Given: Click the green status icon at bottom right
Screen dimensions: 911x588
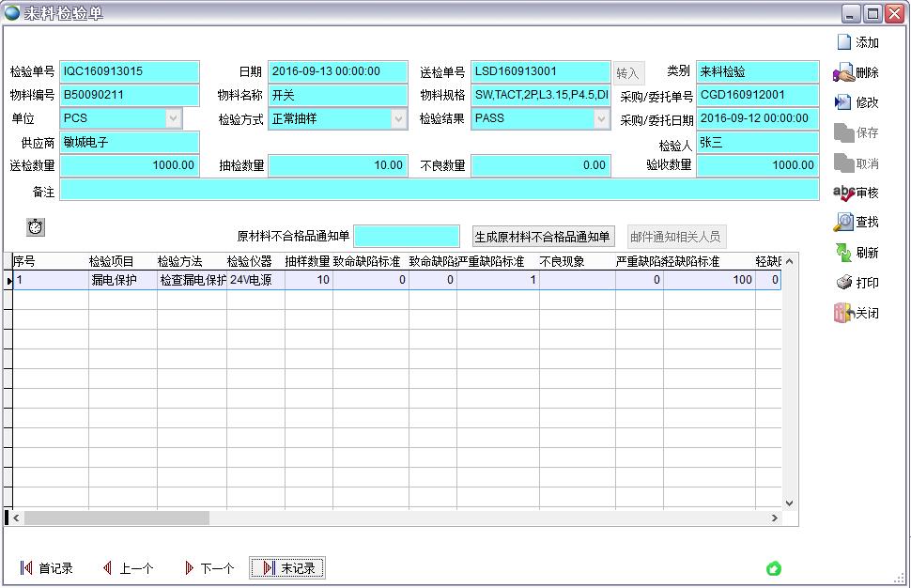Looking at the screenshot, I should tap(774, 567).
